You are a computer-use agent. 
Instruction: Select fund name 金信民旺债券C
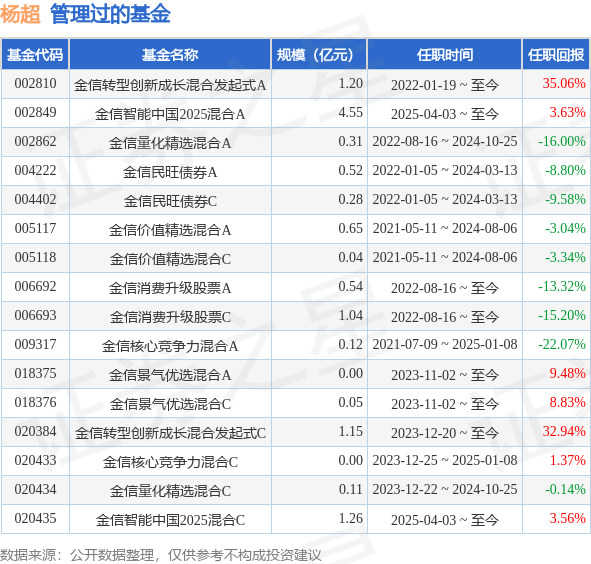pos(170,201)
